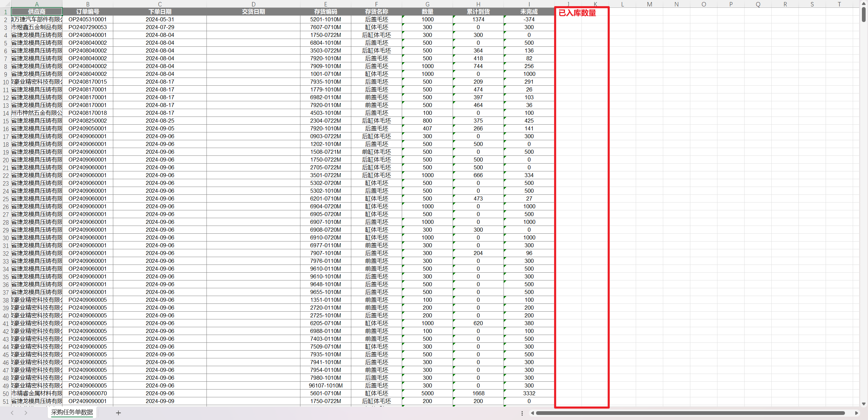This screenshot has width=868, height=420.
Task: Click the cumulative arrival cell 666
Action: point(478,175)
